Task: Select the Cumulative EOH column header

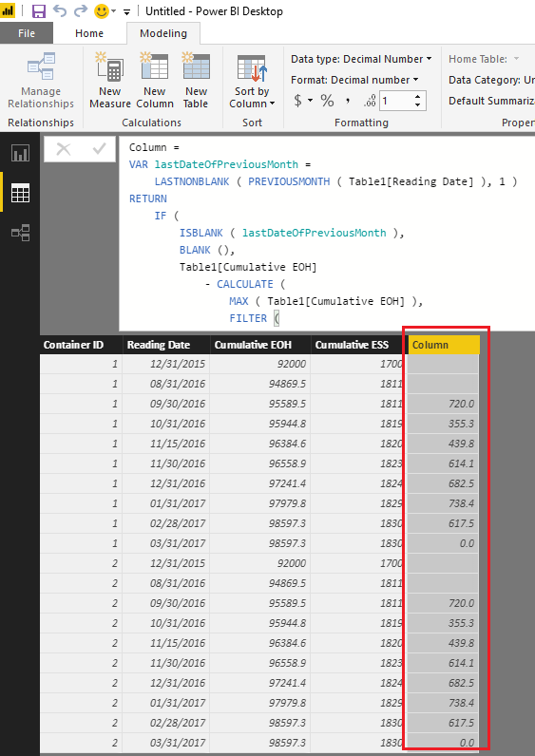Action: (x=260, y=345)
